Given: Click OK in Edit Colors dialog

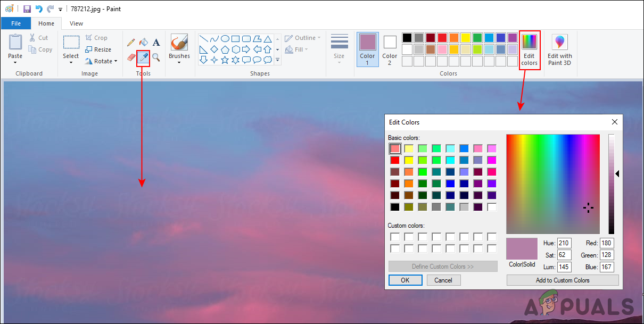Looking at the screenshot, I should pyautogui.click(x=405, y=280).
